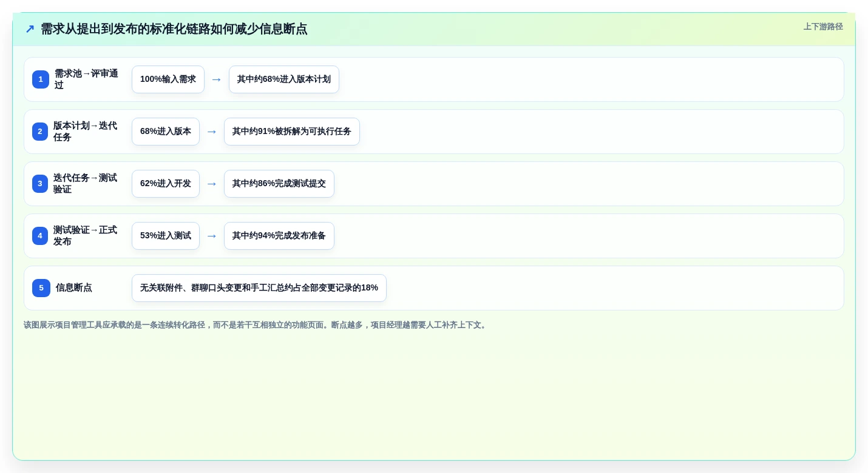Click the 版本计划→迭代任务 step label
Image resolution: width=868 pixels, height=473 pixels.
pyautogui.click(x=86, y=132)
